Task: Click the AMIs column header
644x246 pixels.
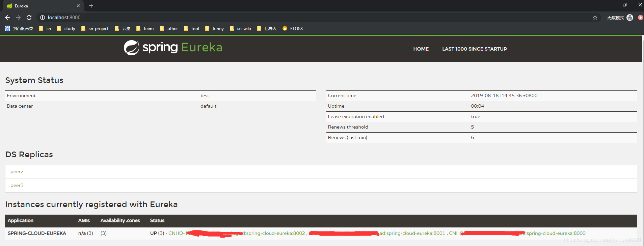Action: point(84,220)
